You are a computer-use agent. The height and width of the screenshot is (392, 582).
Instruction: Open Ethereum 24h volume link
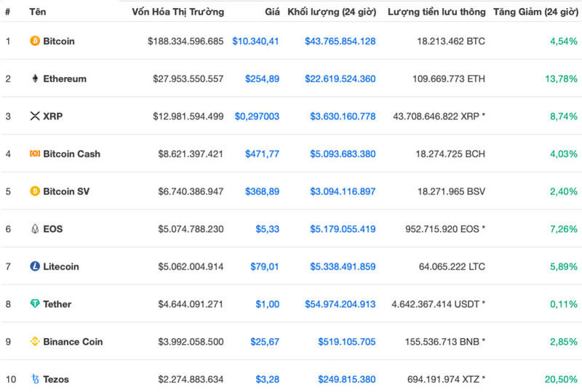tap(340, 79)
